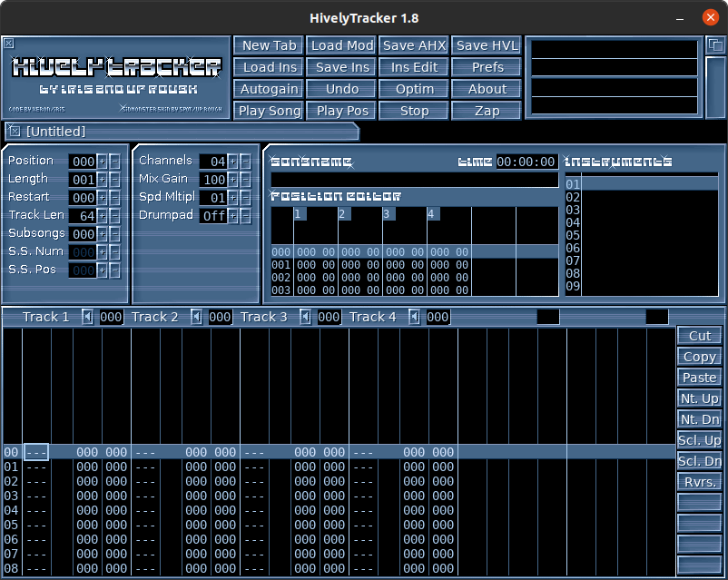
Task: Transpose notes up with Nt. Up
Action: pyautogui.click(x=699, y=398)
